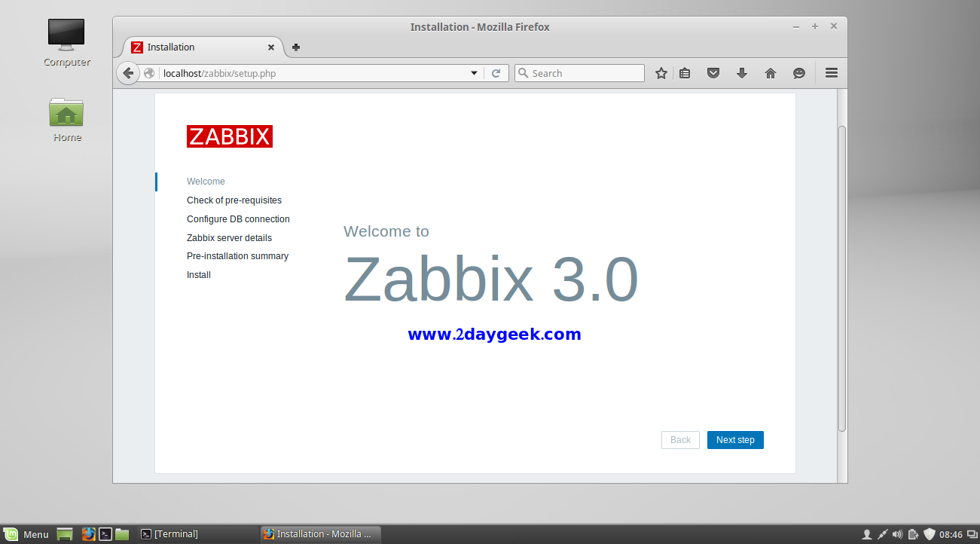Open the Home folder desktop icon

(66, 120)
